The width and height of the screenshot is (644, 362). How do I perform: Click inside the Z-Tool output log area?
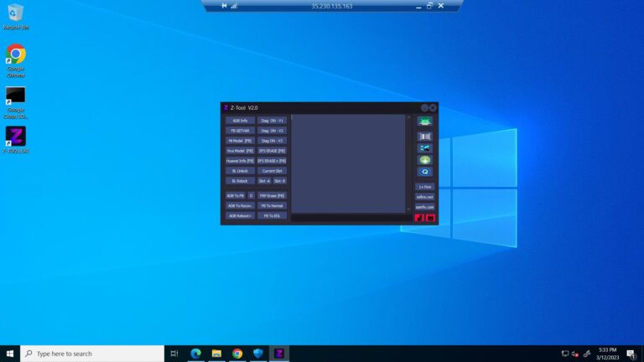point(348,163)
